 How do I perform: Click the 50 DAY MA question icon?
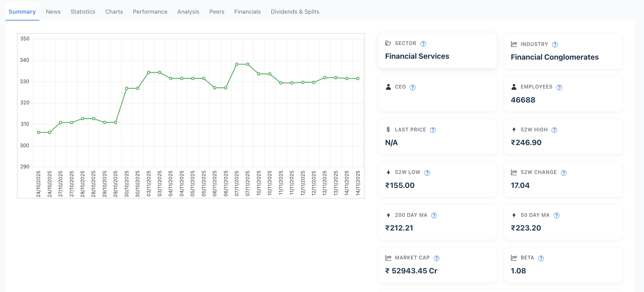(x=556, y=216)
